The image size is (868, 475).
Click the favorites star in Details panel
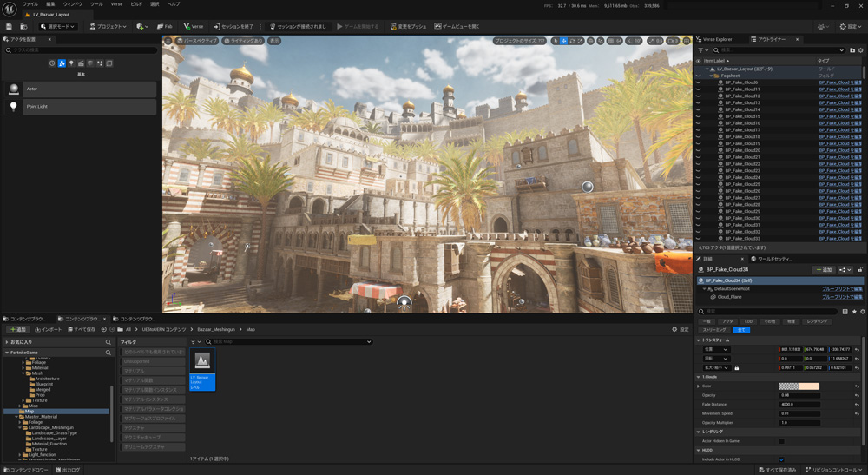tap(853, 312)
